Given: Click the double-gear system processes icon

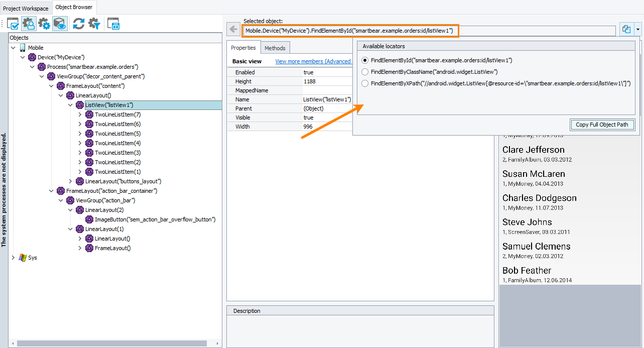Looking at the screenshot, I should 44,24.
